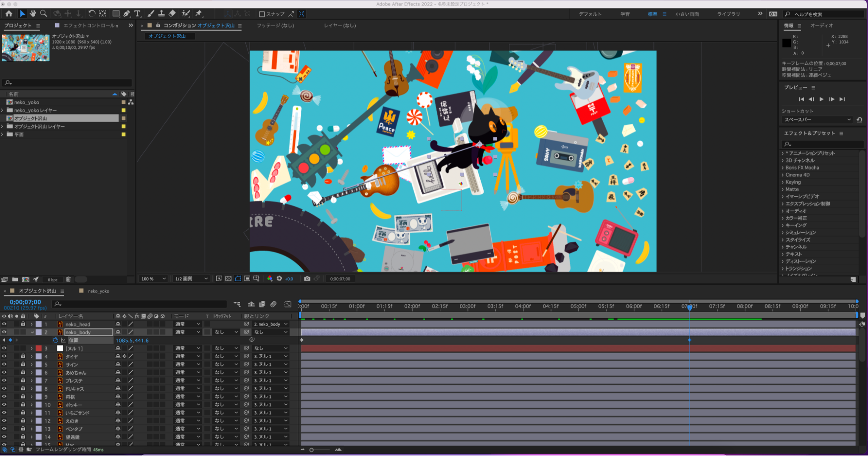Switch to the 学習 workspace
The height and width of the screenshot is (456, 868).
point(625,14)
